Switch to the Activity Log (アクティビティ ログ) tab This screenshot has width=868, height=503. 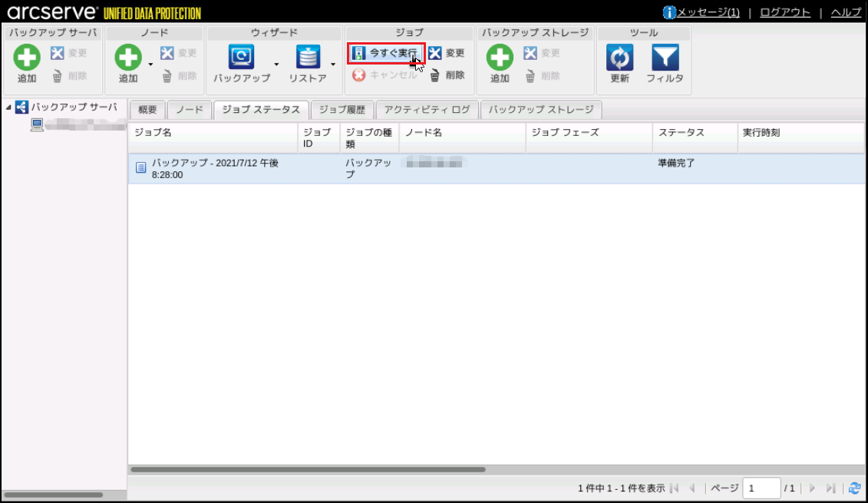click(427, 110)
